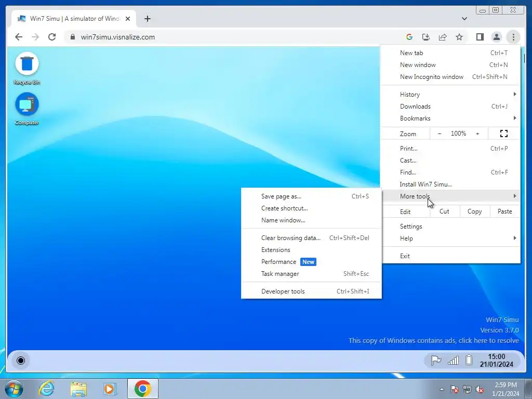Open Extensions from More tools
532x399 pixels.
tap(311, 250)
